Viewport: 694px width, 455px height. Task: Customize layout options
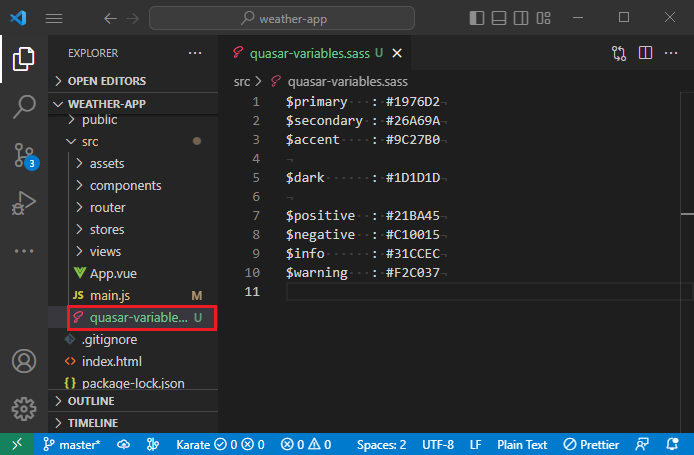coord(543,18)
